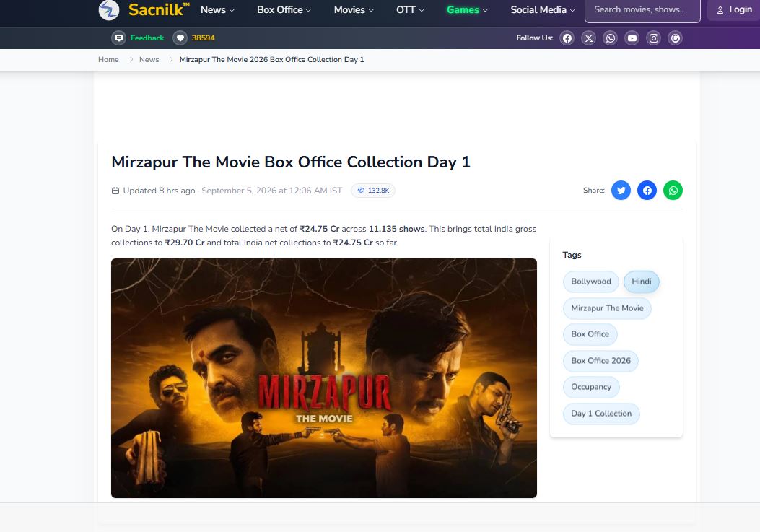
Task: Click the current page breadcrumb title
Action: (x=271, y=59)
